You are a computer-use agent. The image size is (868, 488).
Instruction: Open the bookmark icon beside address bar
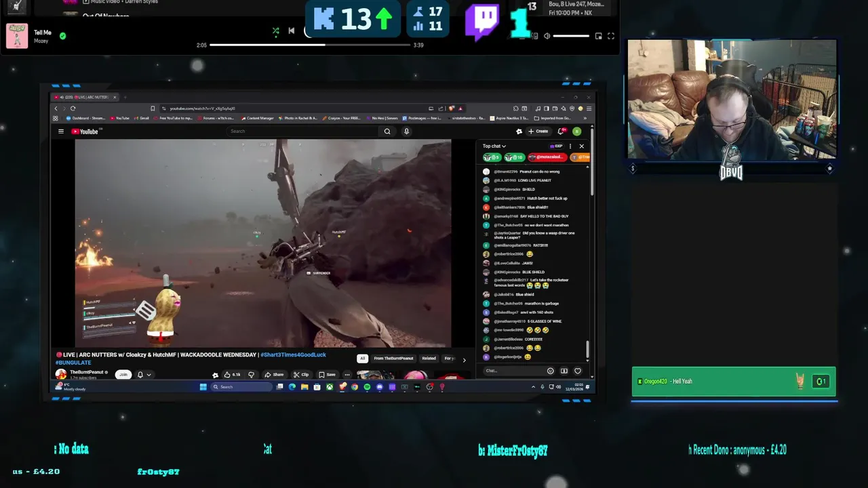point(153,108)
